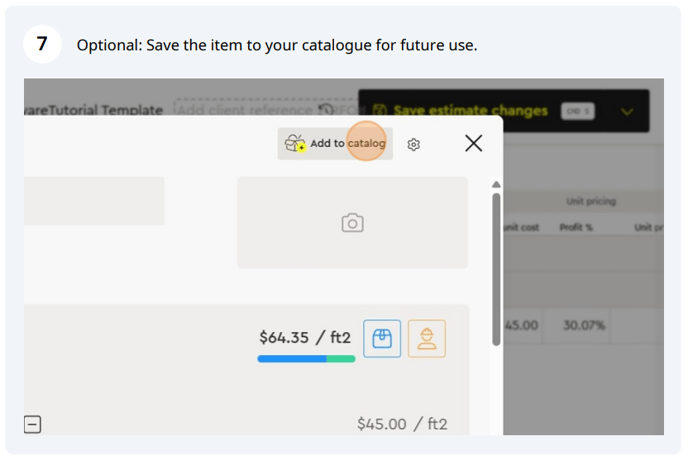Click the 30.07% profit cell
Image resolution: width=688 pixels, height=460 pixels.
tap(584, 325)
